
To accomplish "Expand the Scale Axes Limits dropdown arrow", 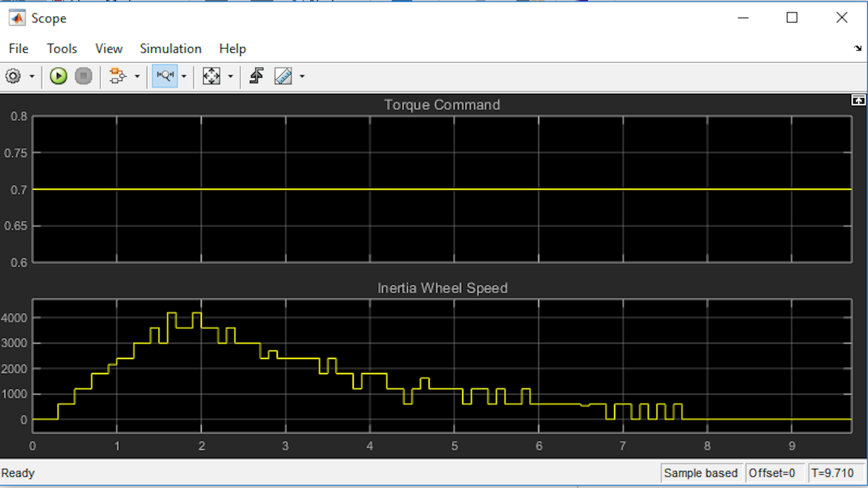I will (x=230, y=76).
